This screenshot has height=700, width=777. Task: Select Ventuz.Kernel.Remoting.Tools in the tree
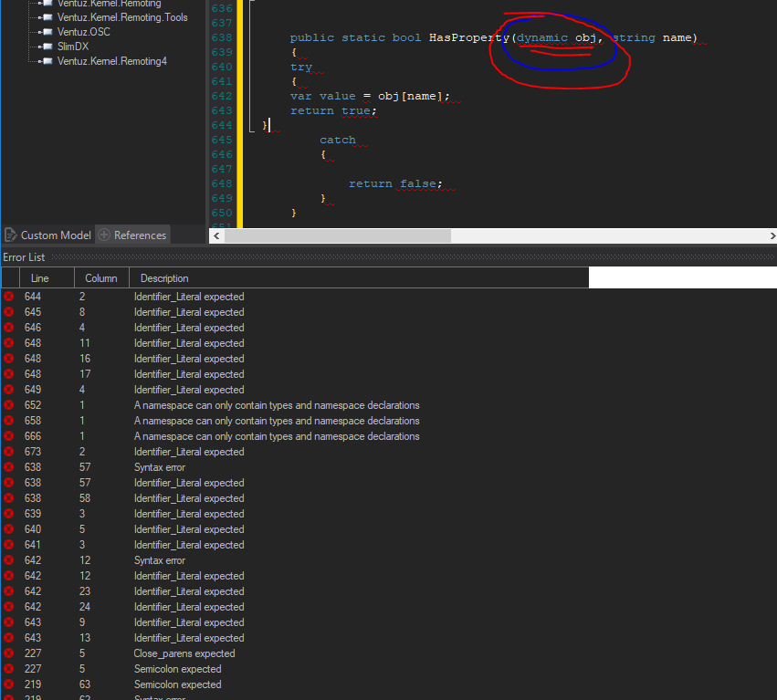(122, 17)
